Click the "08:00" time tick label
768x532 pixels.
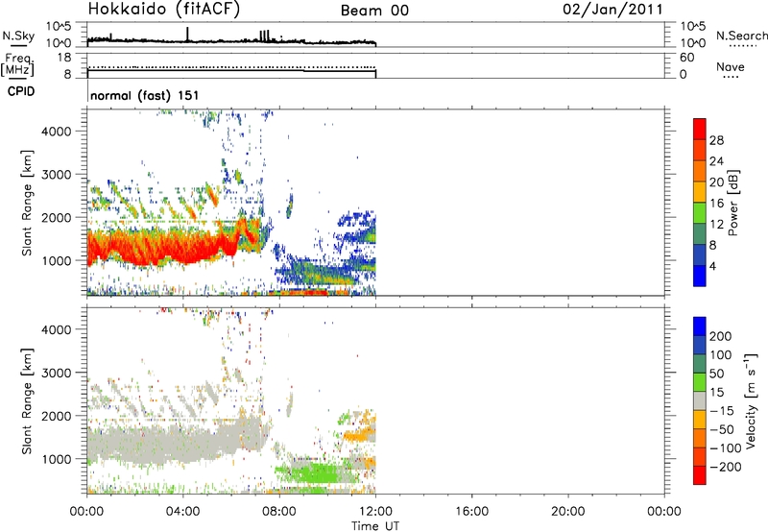(x=279, y=512)
